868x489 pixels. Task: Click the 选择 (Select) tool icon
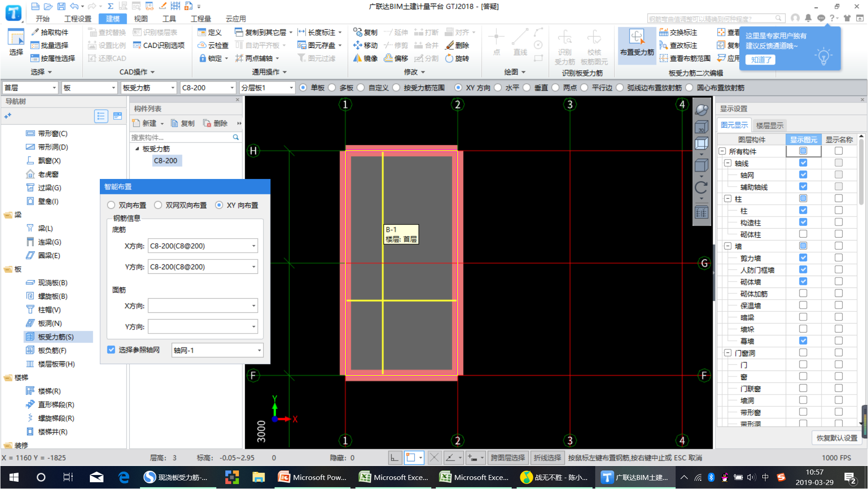pos(16,42)
